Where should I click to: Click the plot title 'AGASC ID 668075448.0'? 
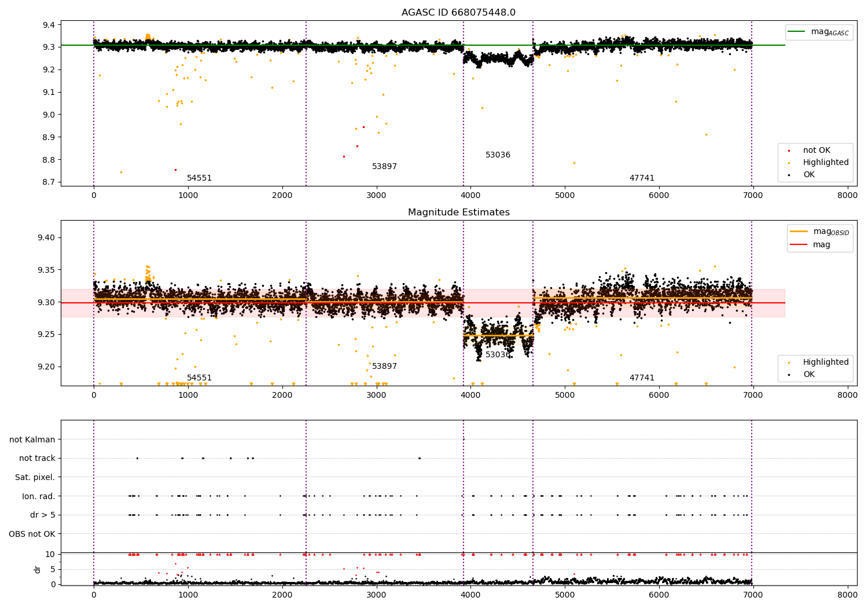click(458, 13)
